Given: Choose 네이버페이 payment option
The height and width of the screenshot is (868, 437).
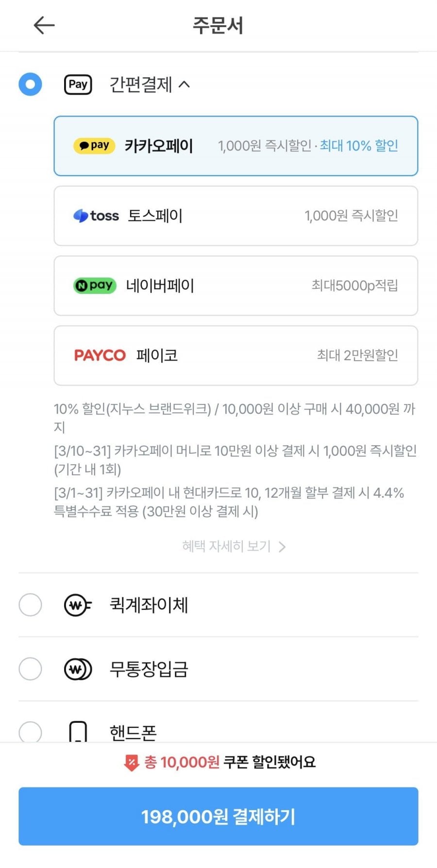Looking at the screenshot, I should click(x=235, y=285).
